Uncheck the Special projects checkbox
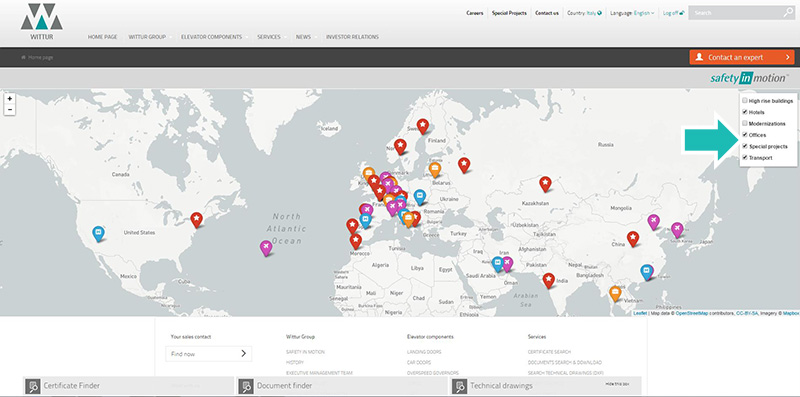Screen dimensions: 800x397 pyautogui.click(x=745, y=146)
